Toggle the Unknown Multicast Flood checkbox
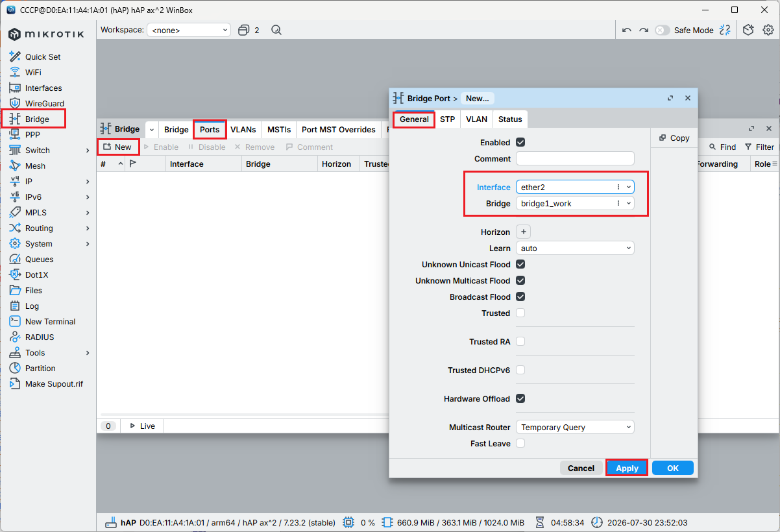Image resolution: width=780 pixels, height=532 pixels. click(520, 280)
